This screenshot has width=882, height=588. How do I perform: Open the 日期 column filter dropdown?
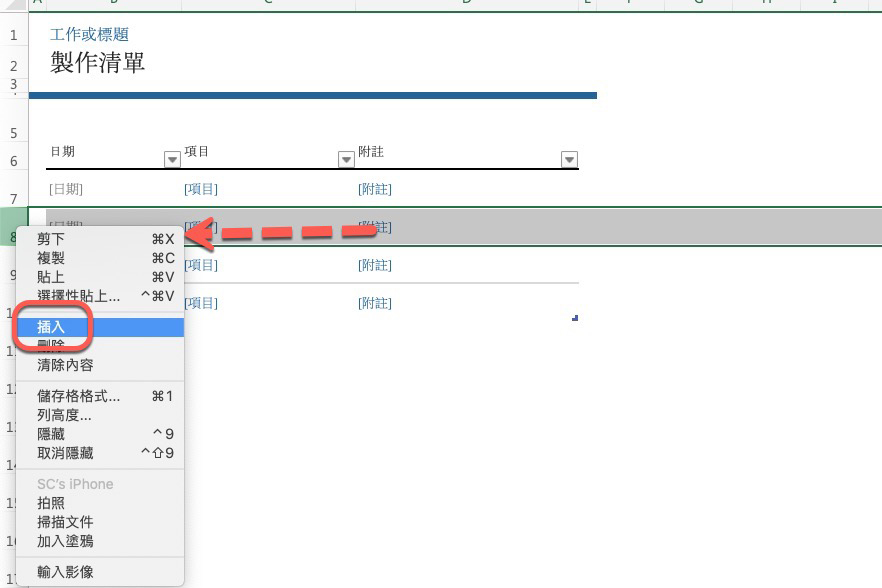tap(170, 159)
